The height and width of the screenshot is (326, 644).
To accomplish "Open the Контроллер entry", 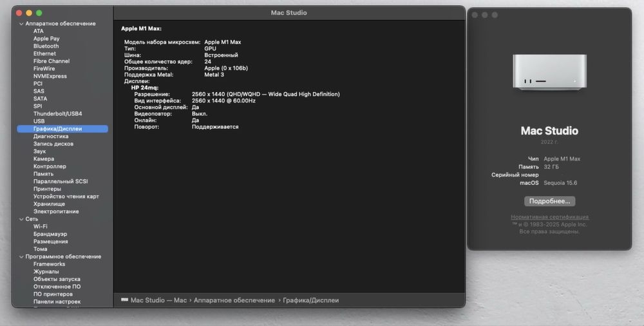I will click(x=50, y=166).
